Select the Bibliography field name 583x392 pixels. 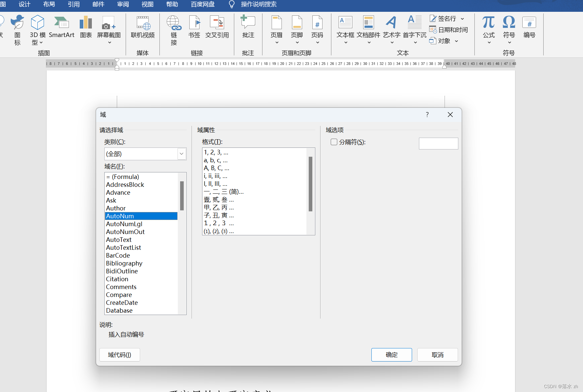(141, 263)
